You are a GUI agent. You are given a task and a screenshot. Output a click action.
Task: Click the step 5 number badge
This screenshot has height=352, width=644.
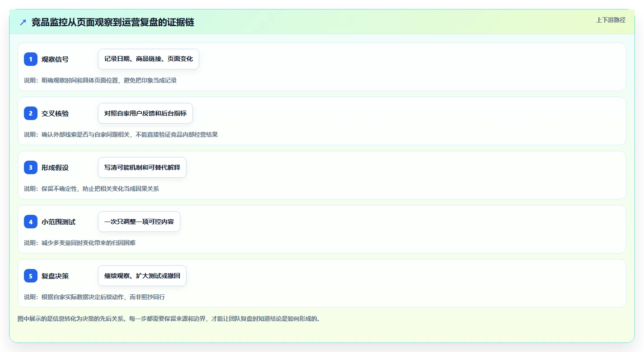point(31,276)
